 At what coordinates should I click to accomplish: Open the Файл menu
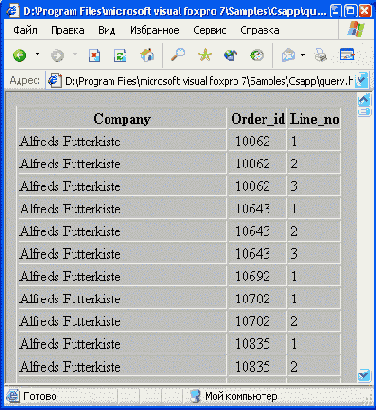25,30
